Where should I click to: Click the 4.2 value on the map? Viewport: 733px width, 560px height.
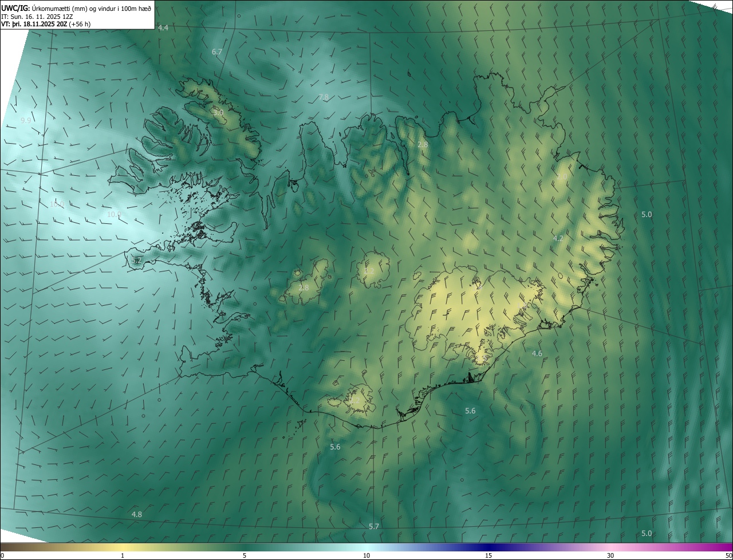pyautogui.click(x=558, y=239)
